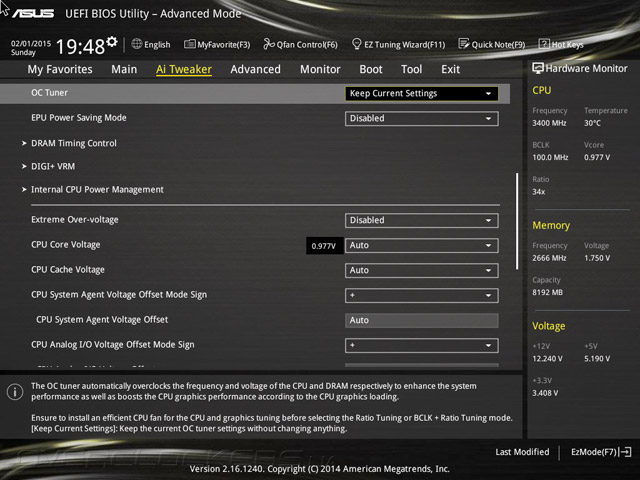
Task: Click the info circle icon
Action: 15,392
